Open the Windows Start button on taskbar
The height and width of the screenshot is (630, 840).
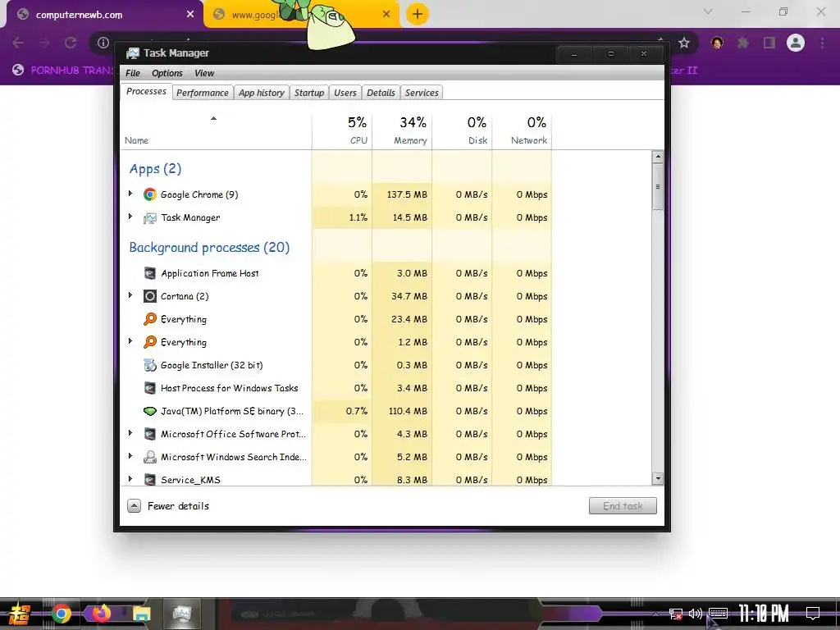click(19, 614)
